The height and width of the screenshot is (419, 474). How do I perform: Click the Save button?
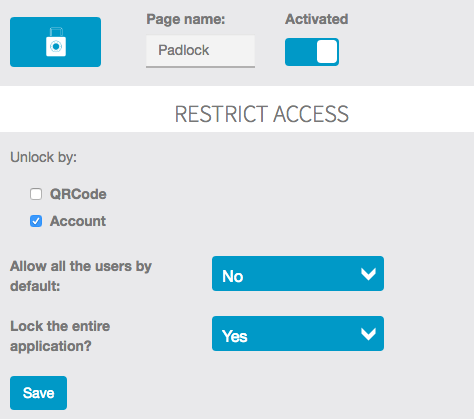38,393
